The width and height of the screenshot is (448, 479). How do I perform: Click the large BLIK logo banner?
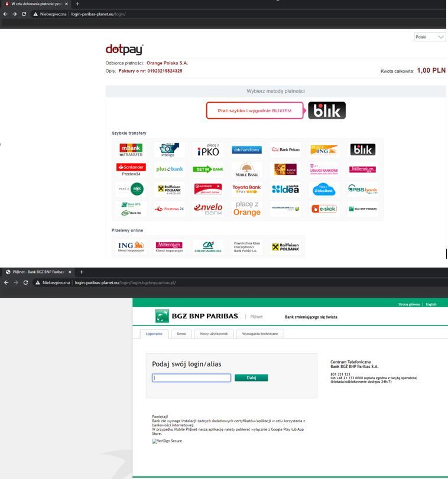(x=327, y=110)
